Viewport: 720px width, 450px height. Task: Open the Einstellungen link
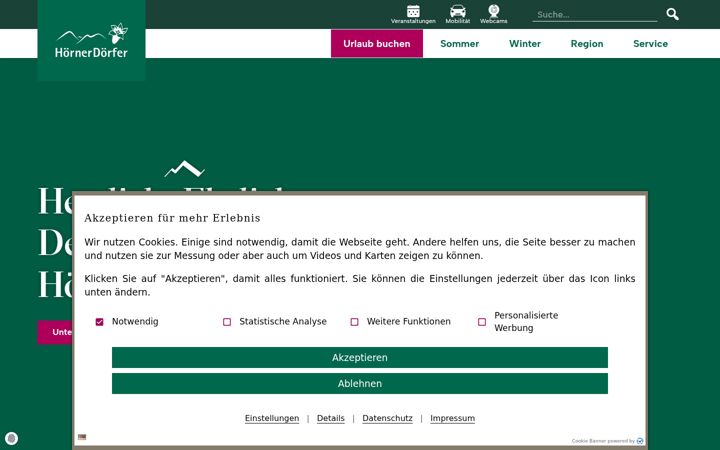click(272, 418)
